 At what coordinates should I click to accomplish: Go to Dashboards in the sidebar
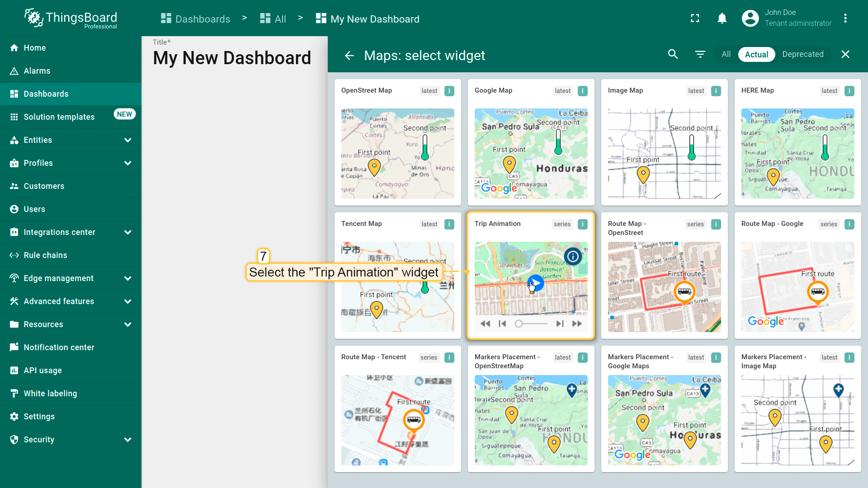click(x=71, y=94)
